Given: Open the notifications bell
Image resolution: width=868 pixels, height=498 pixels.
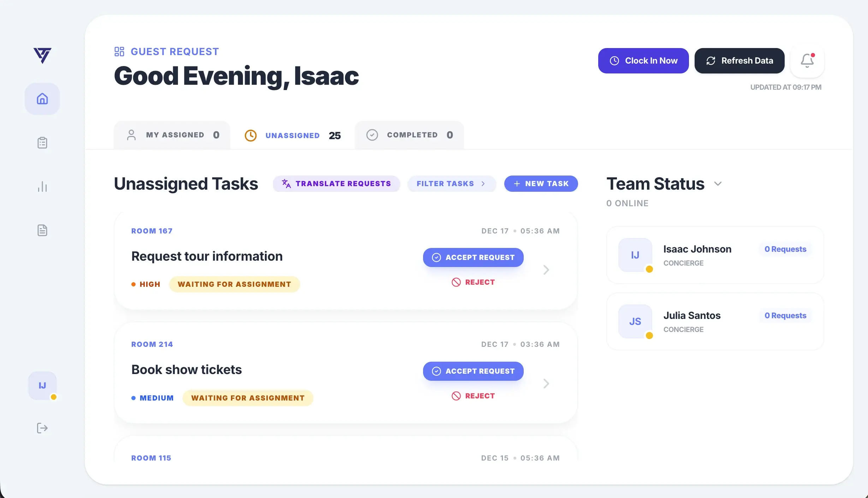Looking at the screenshot, I should tap(807, 61).
